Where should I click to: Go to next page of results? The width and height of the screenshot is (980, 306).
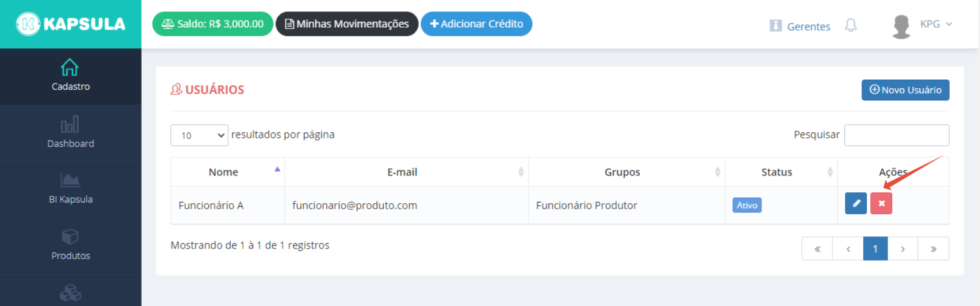pyautogui.click(x=903, y=249)
